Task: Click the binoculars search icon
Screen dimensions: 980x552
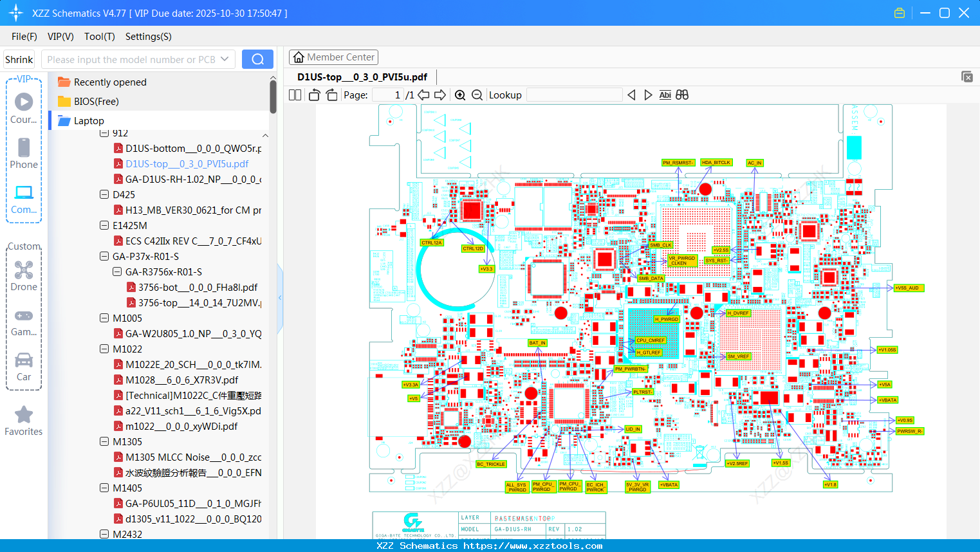Action: 682,95
